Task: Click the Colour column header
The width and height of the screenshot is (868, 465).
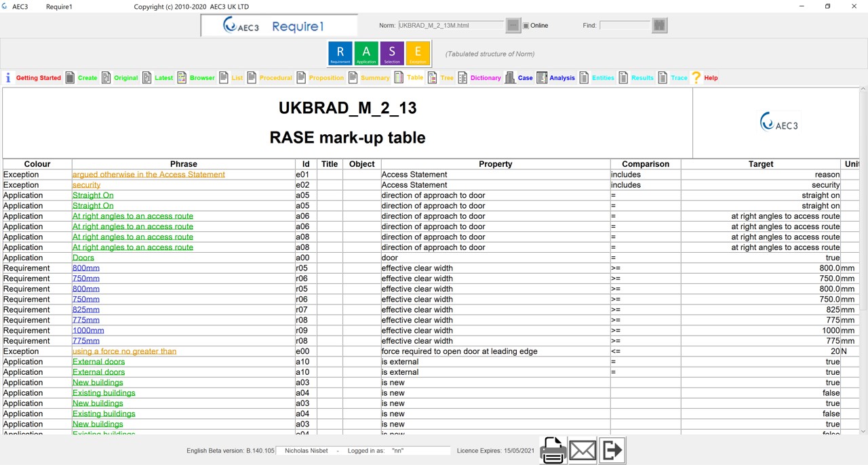Action: point(37,164)
